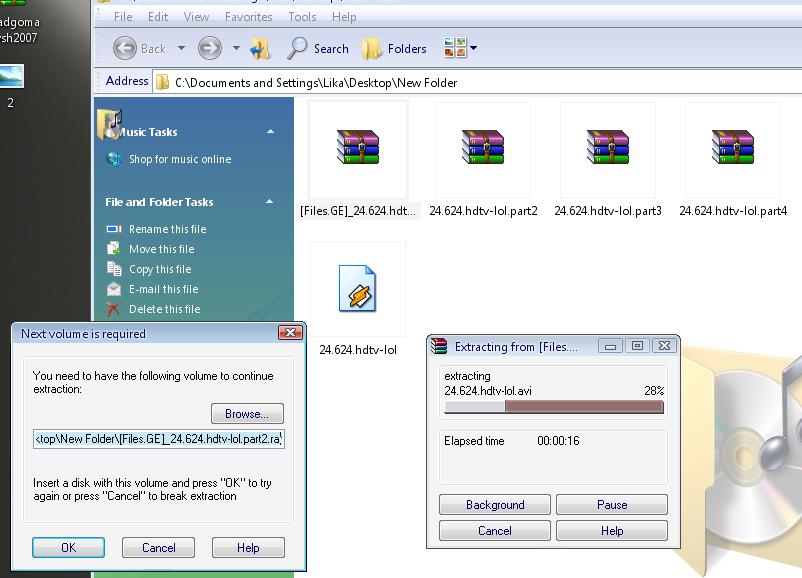The height and width of the screenshot is (578, 802).
Task: Open the [Files.GE]_24.624.hdtv-lol part1 RAR archive
Action: (x=357, y=149)
